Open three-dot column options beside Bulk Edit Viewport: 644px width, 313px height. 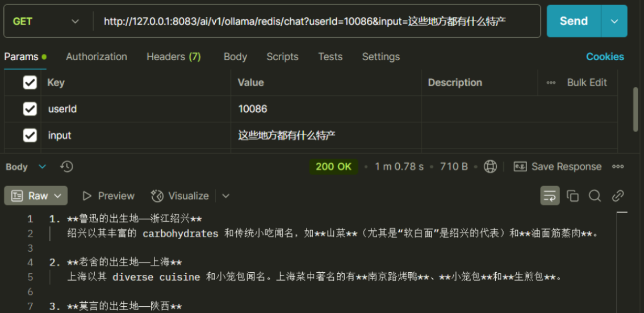coord(551,82)
